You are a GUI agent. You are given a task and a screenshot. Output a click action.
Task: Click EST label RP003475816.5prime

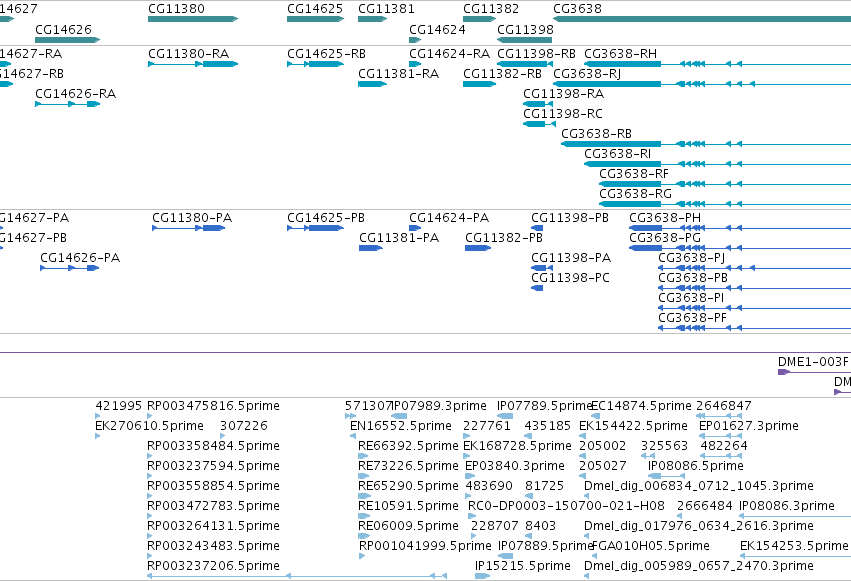click(x=213, y=406)
